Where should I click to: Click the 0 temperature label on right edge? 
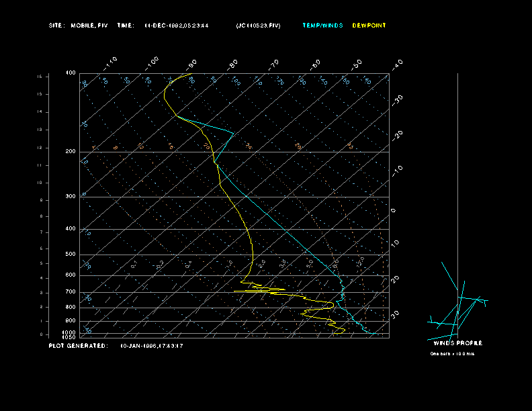pos(393,211)
